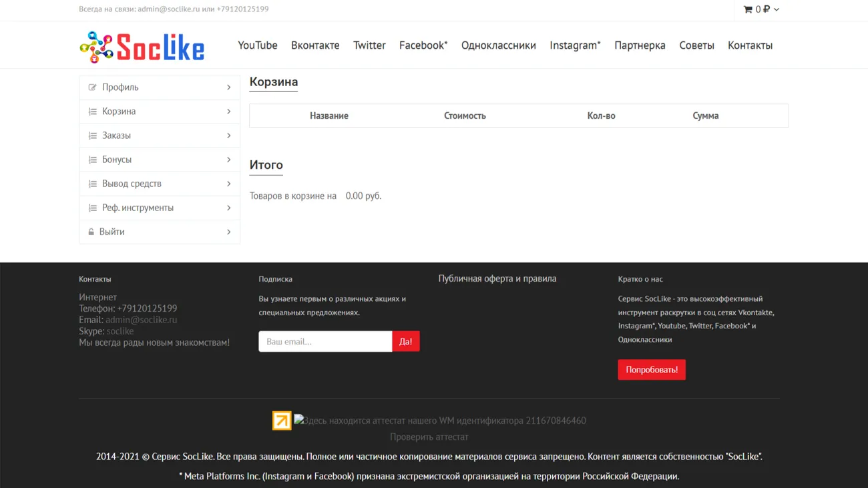Click the lock icon beside Выйти

pyautogui.click(x=91, y=232)
